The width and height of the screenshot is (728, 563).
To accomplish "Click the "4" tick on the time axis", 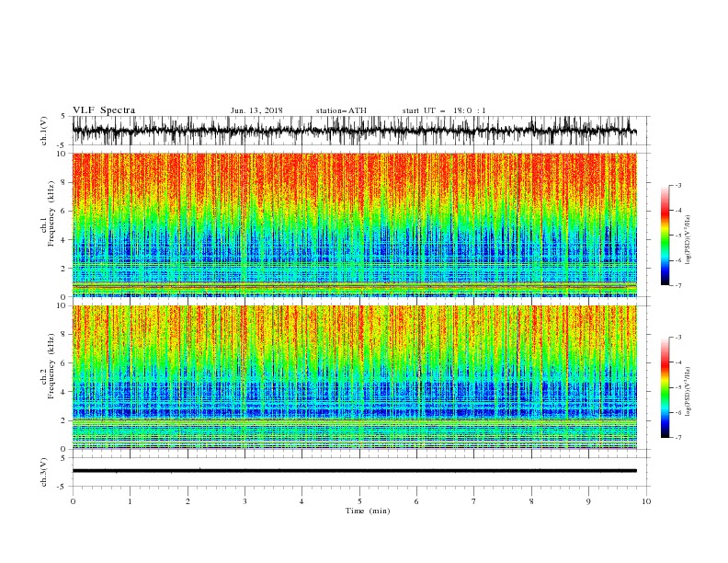I will coord(302,501).
